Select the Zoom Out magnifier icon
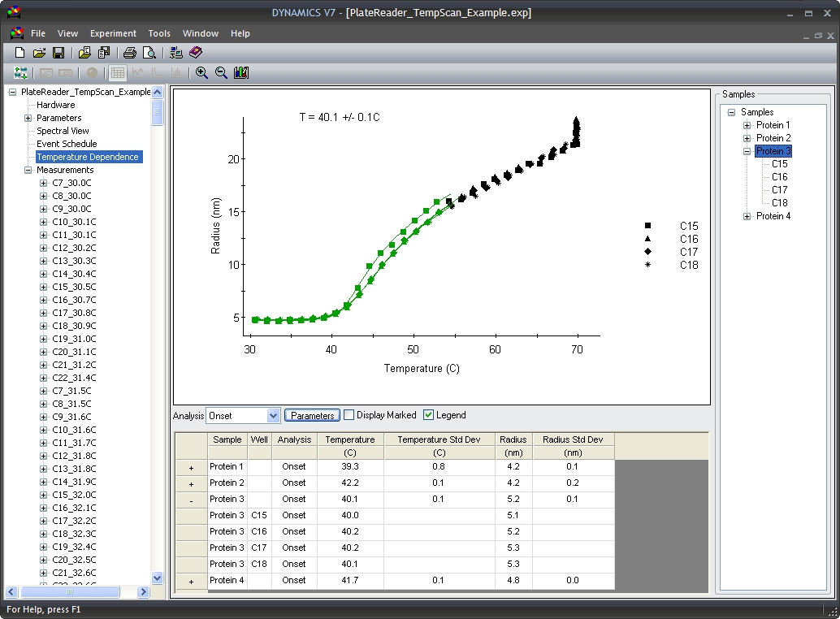The width and height of the screenshot is (840, 619). (221, 73)
